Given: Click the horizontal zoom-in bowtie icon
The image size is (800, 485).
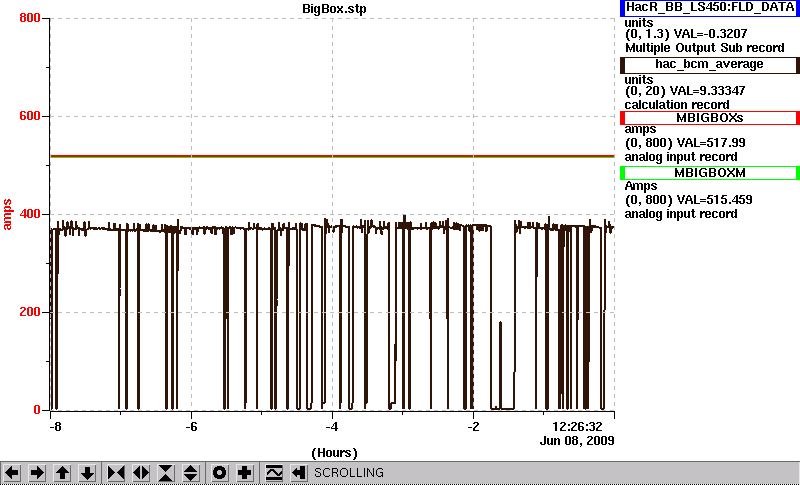Looking at the screenshot, I should pyautogui.click(x=116, y=473).
